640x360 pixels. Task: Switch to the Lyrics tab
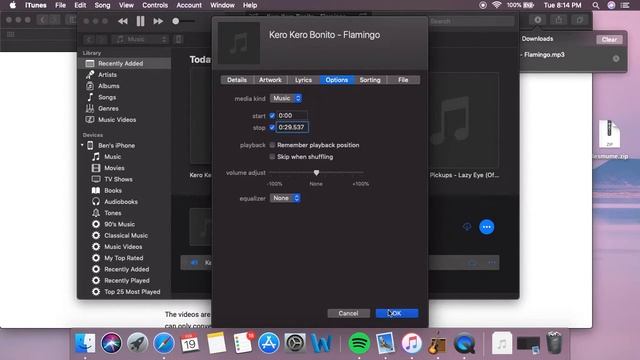pos(303,80)
